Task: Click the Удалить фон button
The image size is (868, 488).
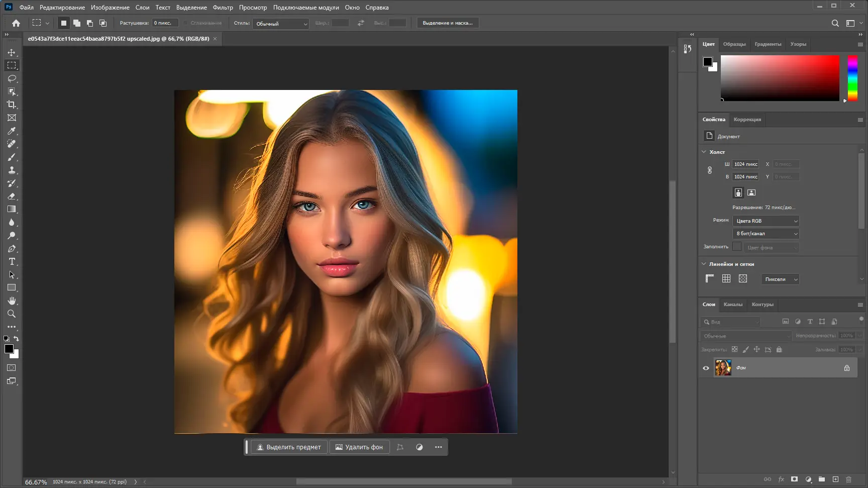Action: click(x=359, y=447)
